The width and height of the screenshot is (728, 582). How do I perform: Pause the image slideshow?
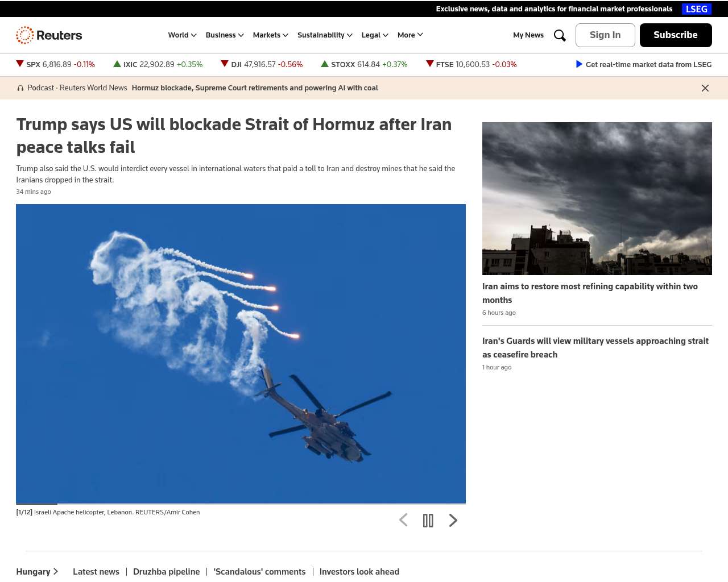pos(428,520)
